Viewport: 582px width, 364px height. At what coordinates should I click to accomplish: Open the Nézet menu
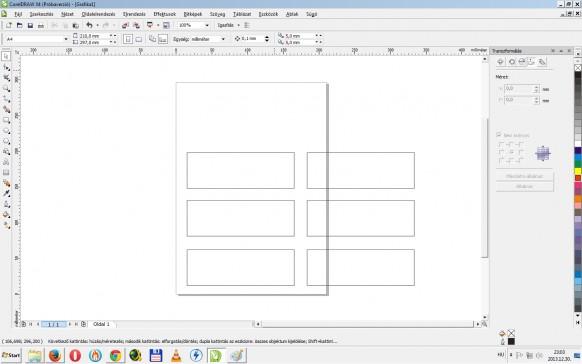[67, 14]
